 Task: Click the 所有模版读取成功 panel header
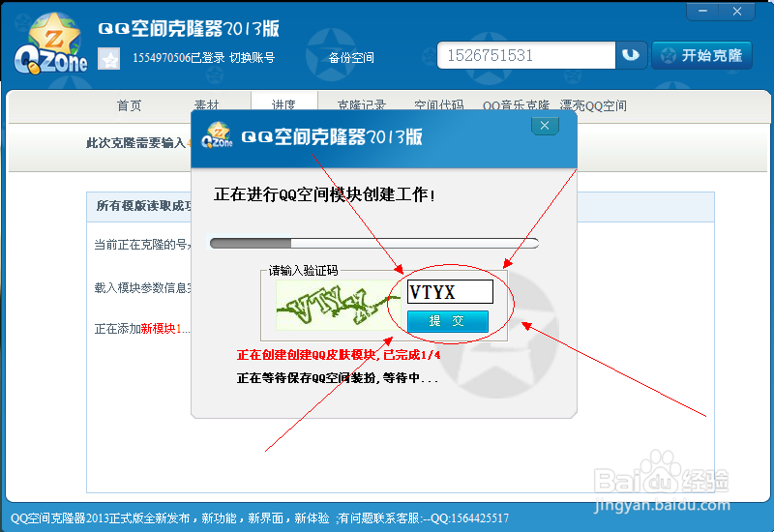coord(143,206)
